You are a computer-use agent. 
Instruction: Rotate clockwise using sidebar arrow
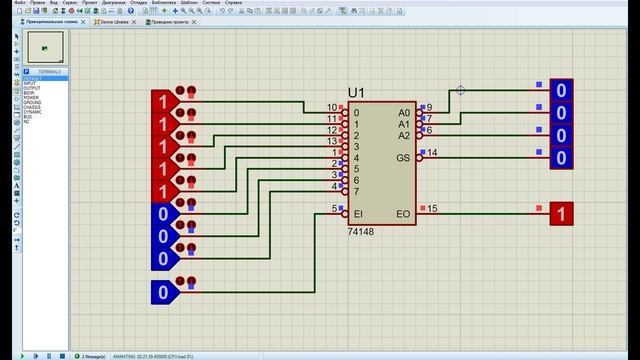[x=17, y=215]
